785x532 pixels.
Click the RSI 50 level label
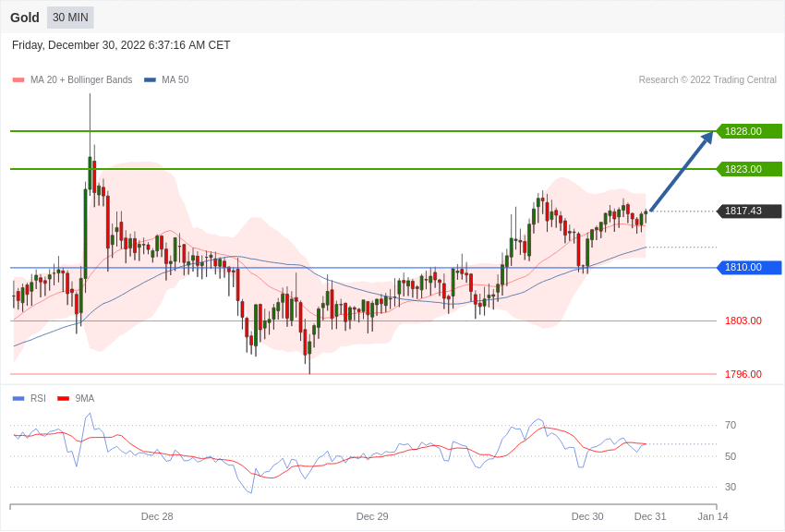pyautogui.click(x=731, y=456)
